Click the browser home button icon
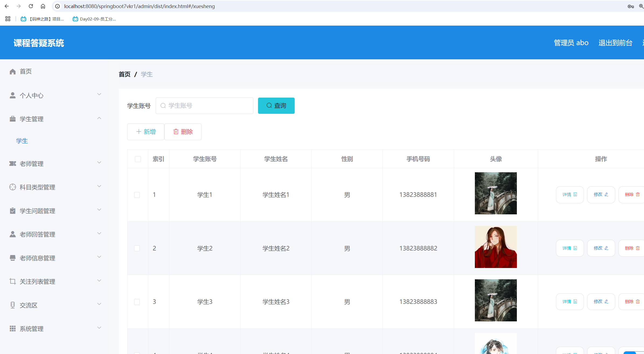This screenshot has width=644, height=354. click(x=43, y=6)
